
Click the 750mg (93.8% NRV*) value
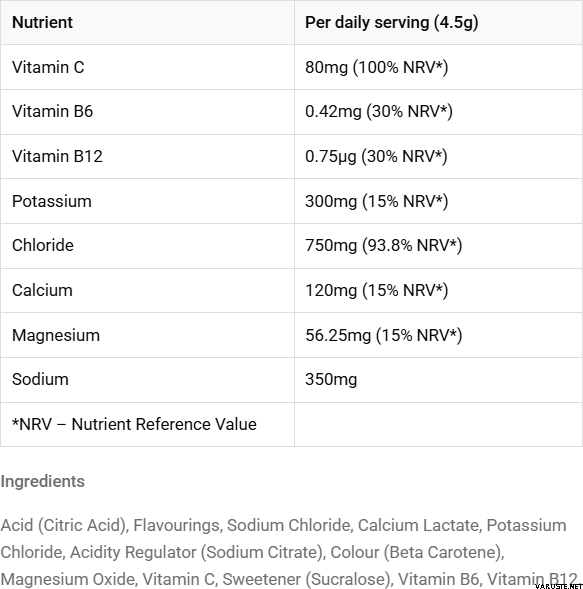384,246
